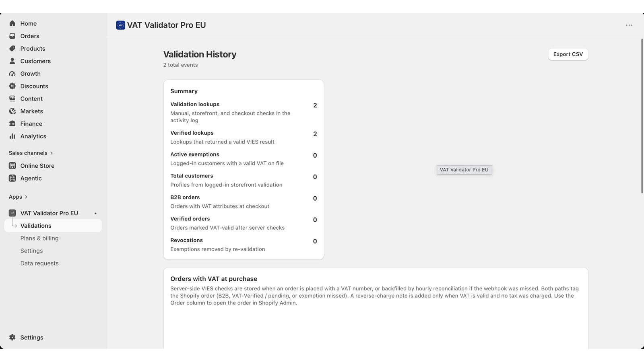Select the app's Settings submenu item
The height and width of the screenshot is (362, 644).
31,251
